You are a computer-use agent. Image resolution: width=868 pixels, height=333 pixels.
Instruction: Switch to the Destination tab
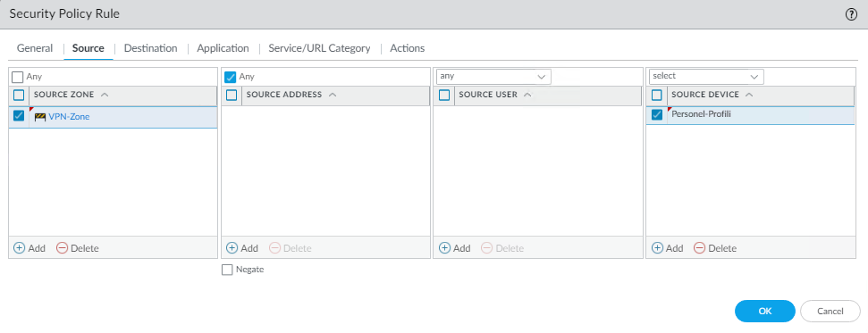pos(150,48)
